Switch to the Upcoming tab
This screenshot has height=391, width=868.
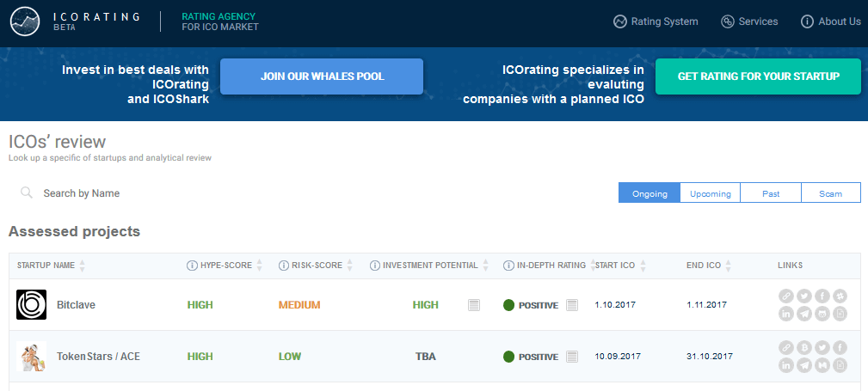[x=710, y=193]
